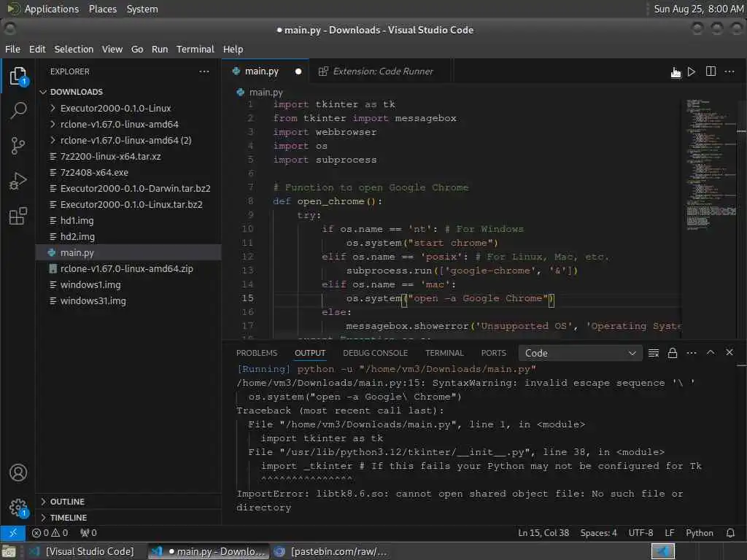Open the Manage gear icon
This screenshot has height=560, width=747.
[x=18, y=507]
